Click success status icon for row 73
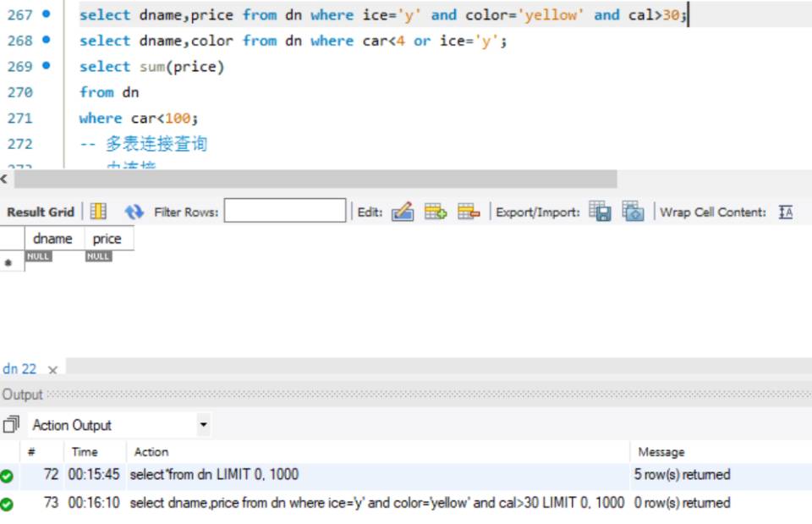Viewport: 812px width, 524px height. pos(7,504)
